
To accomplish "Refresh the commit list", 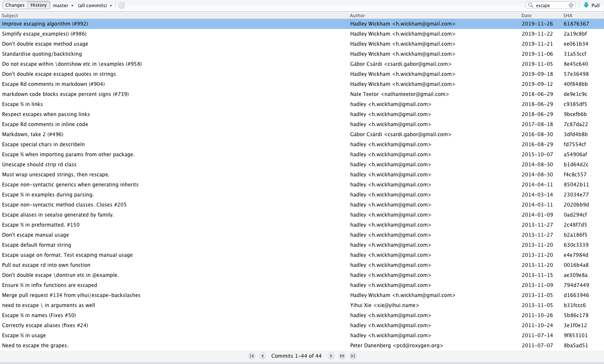I will [x=121, y=5].
